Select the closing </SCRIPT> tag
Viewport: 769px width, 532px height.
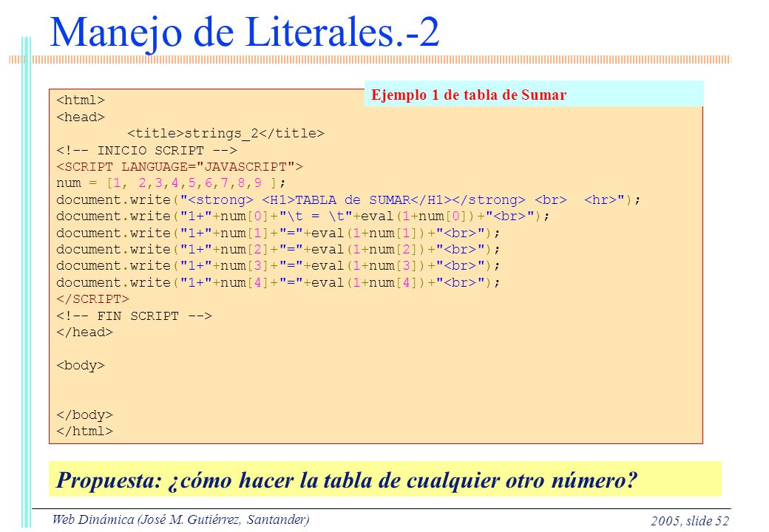[x=92, y=299]
